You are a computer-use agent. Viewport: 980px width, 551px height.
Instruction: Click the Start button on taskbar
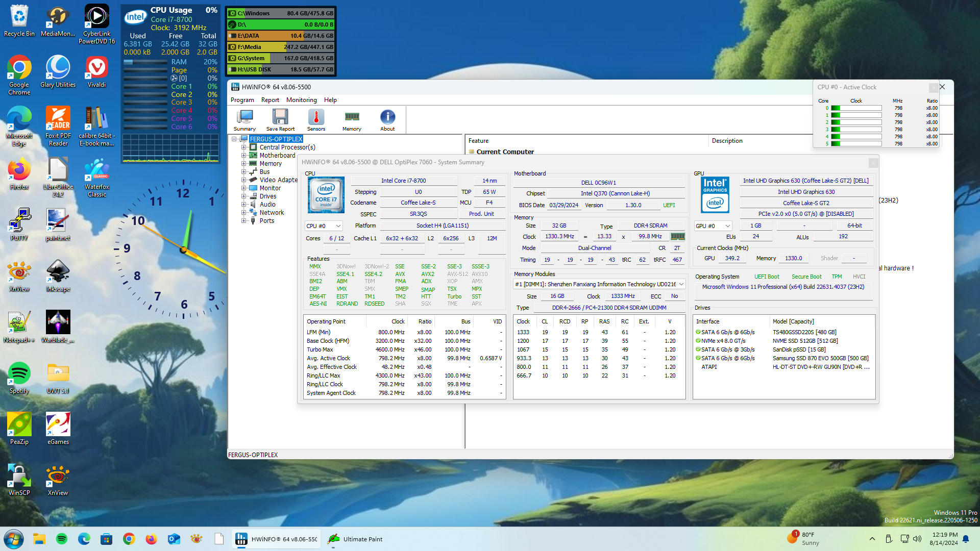13,539
